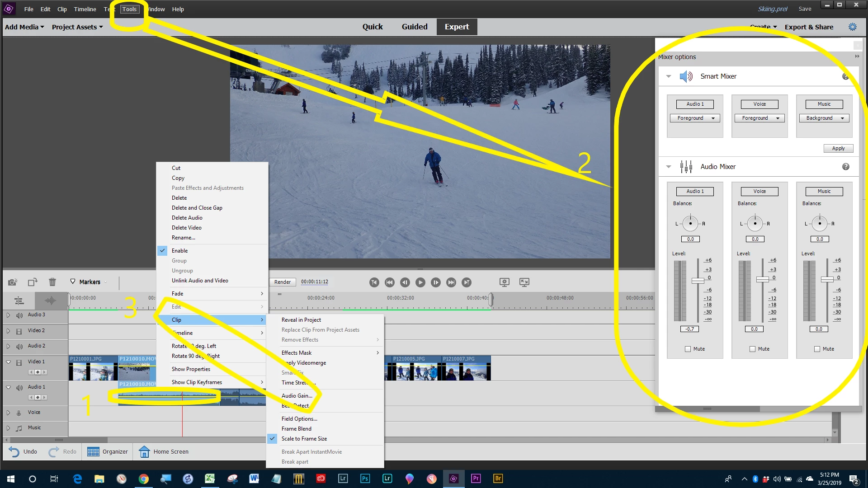Mute the Audio 1 mixer channel
The image size is (868, 488).
pos(688,349)
